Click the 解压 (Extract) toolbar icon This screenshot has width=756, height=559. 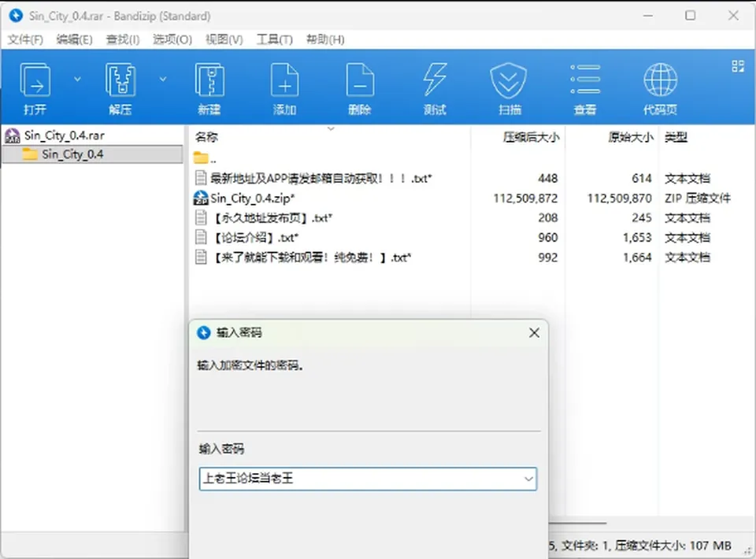pos(120,80)
